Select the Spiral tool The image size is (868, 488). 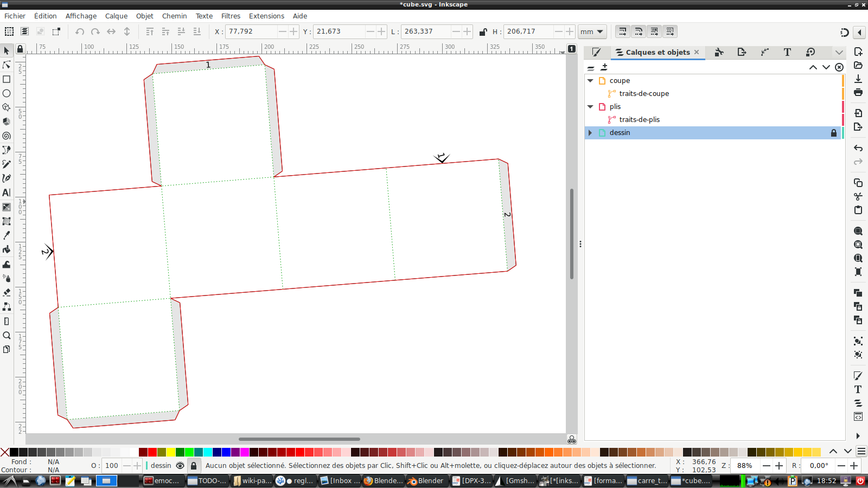(7, 136)
